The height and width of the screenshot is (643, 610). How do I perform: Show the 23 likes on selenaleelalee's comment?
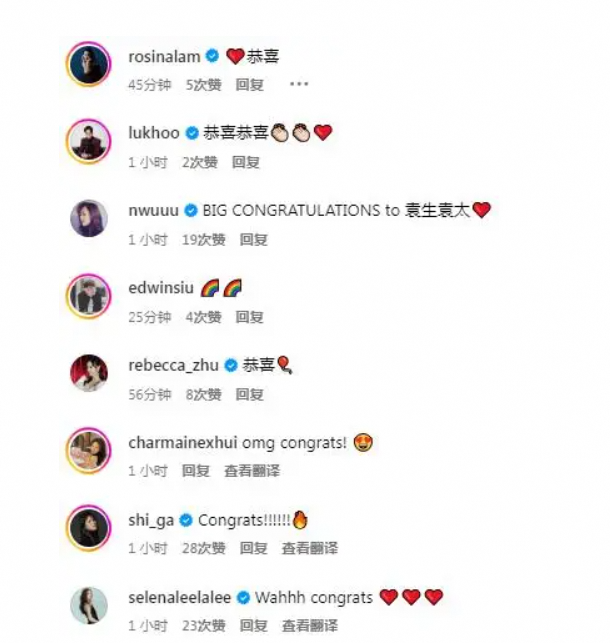click(204, 626)
